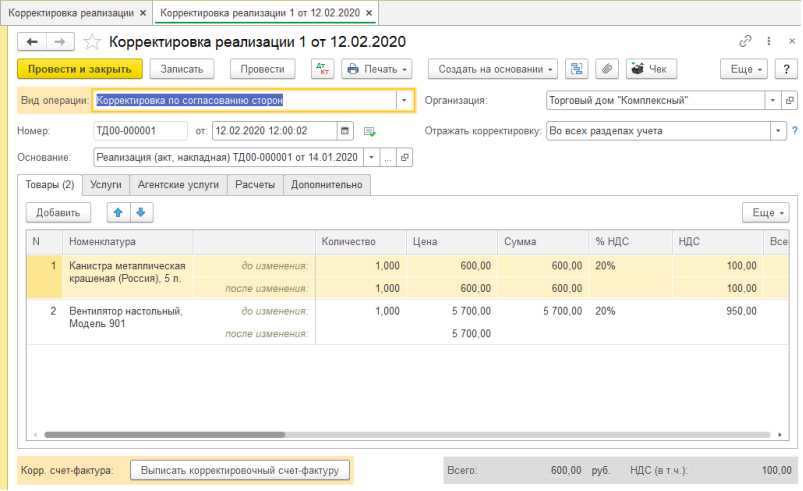Expand Основание field dropdown arrow
803x491 pixels.
tap(371, 158)
